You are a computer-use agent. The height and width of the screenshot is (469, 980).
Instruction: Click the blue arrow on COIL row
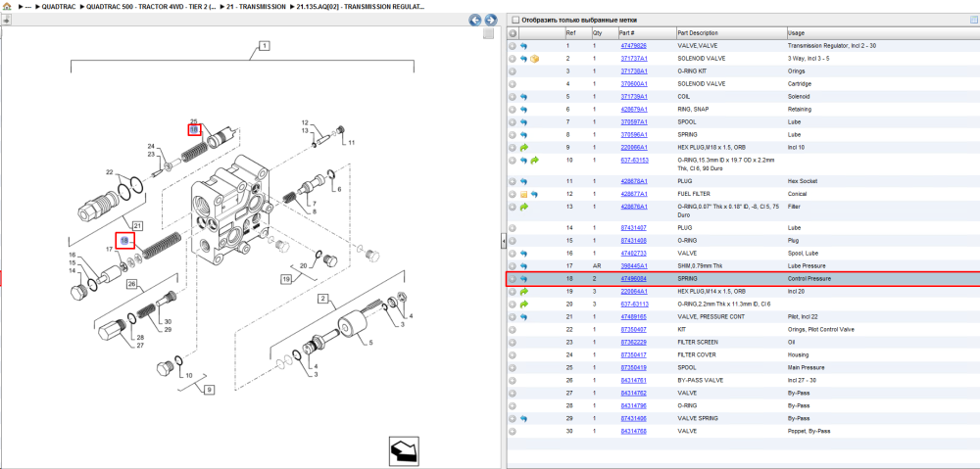coord(523,97)
